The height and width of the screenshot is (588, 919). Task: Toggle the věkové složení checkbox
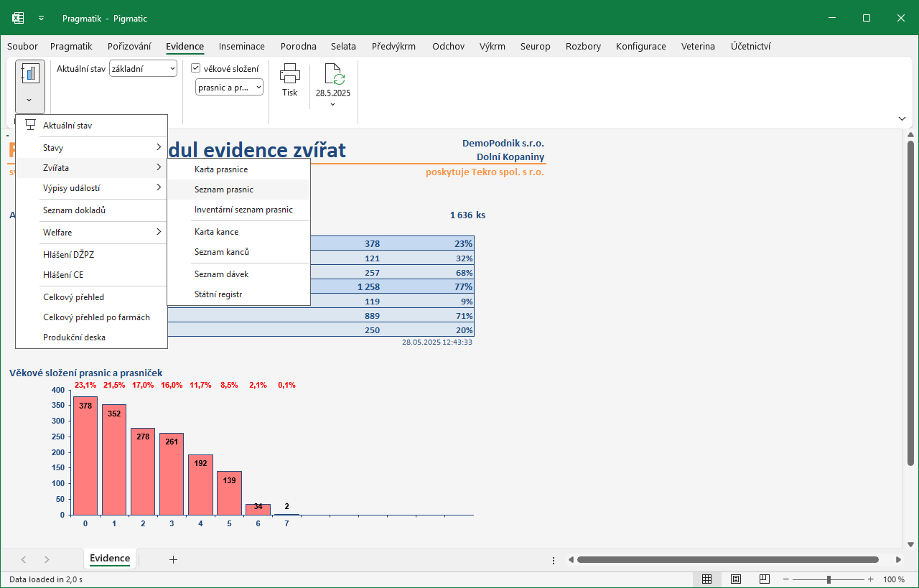coord(195,68)
